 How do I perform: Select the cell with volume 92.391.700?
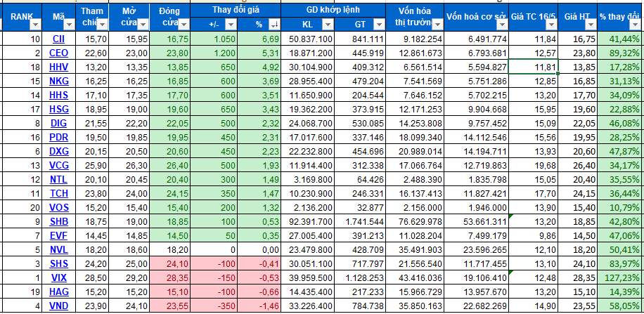point(308,221)
